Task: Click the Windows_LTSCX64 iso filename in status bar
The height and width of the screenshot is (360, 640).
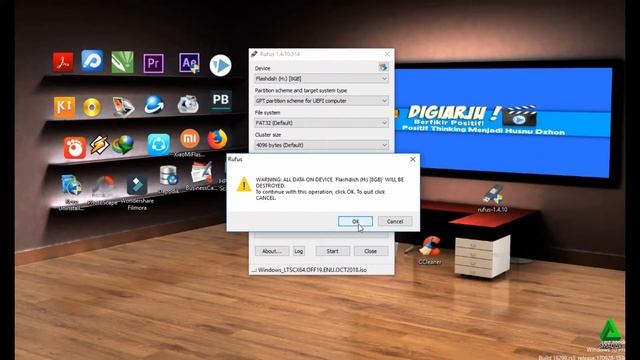Action: click(312, 270)
